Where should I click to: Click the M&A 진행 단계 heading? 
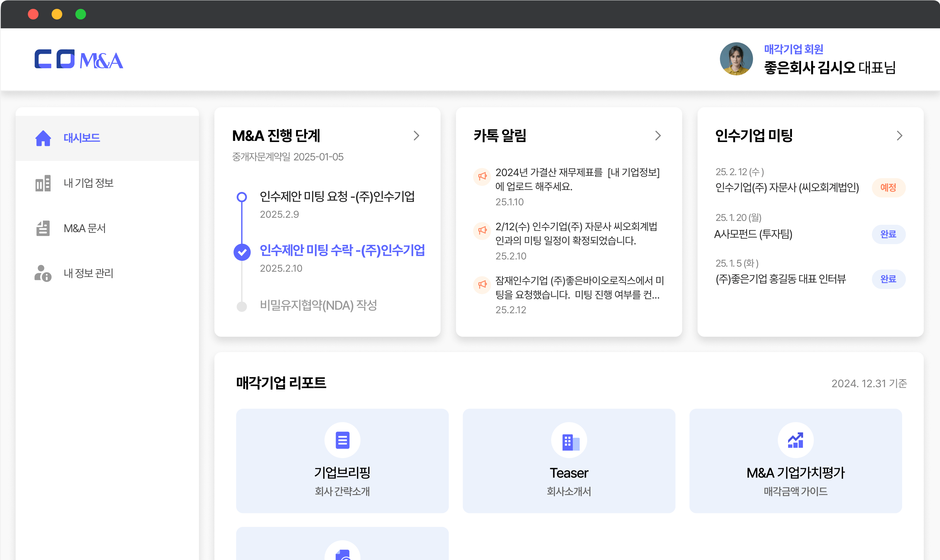click(x=276, y=136)
